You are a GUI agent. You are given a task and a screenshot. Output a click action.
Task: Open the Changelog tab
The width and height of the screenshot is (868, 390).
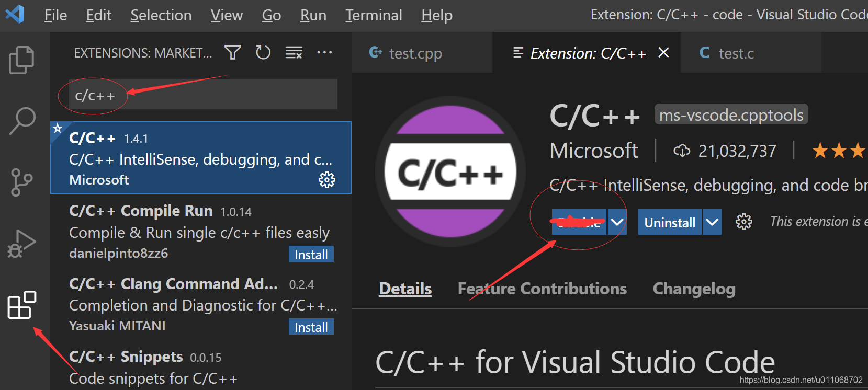[x=694, y=289]
